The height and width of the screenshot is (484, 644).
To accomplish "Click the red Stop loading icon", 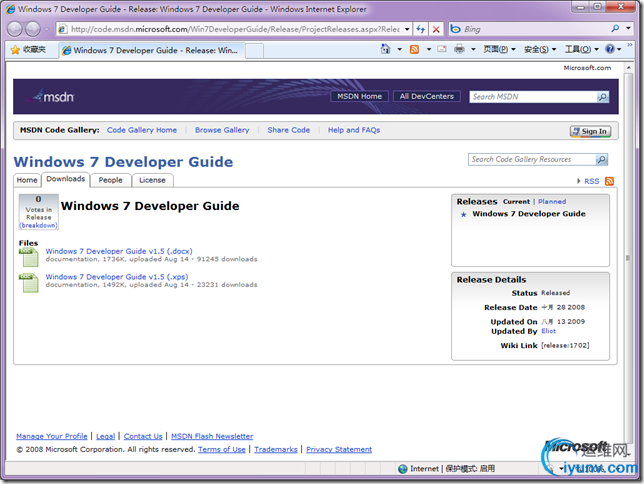I will click(436, 29).
